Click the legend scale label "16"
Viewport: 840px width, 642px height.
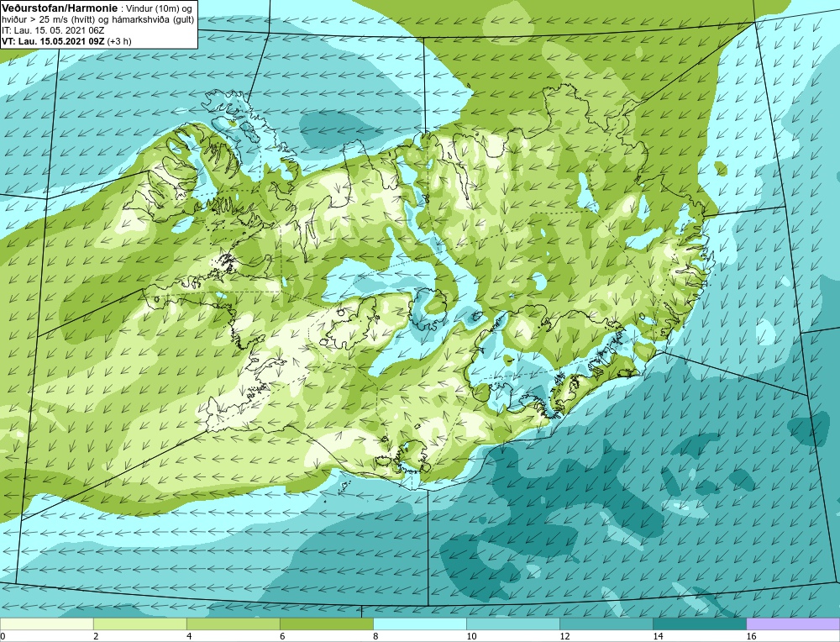click(x=750, y=636)
